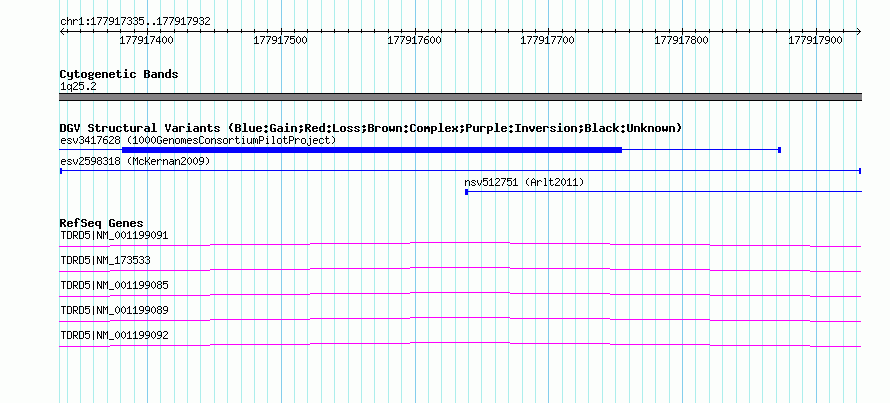This screenshot has height=403, width=890.
Task: Select the magenta intron line under NM_001199092
Action: pyautogui.click(x=460, y=344)
